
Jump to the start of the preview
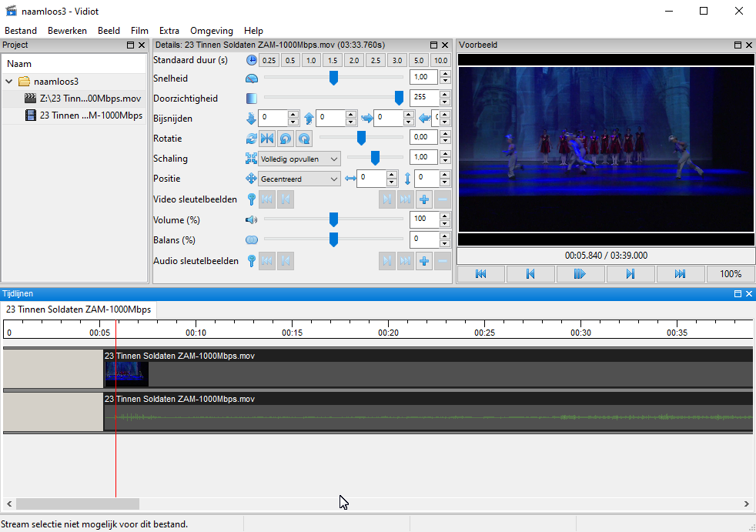tap(480, 274)
